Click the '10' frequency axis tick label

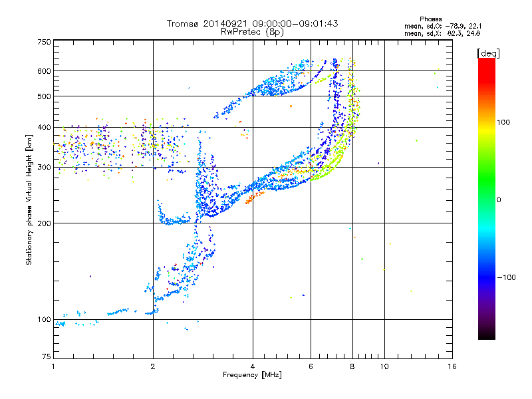click(x=384, y=366)
